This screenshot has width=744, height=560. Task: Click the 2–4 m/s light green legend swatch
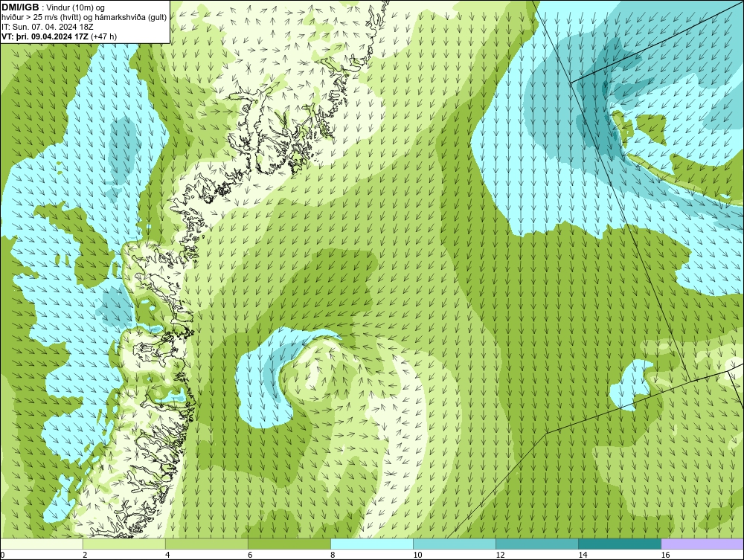[x=124, y=544]
